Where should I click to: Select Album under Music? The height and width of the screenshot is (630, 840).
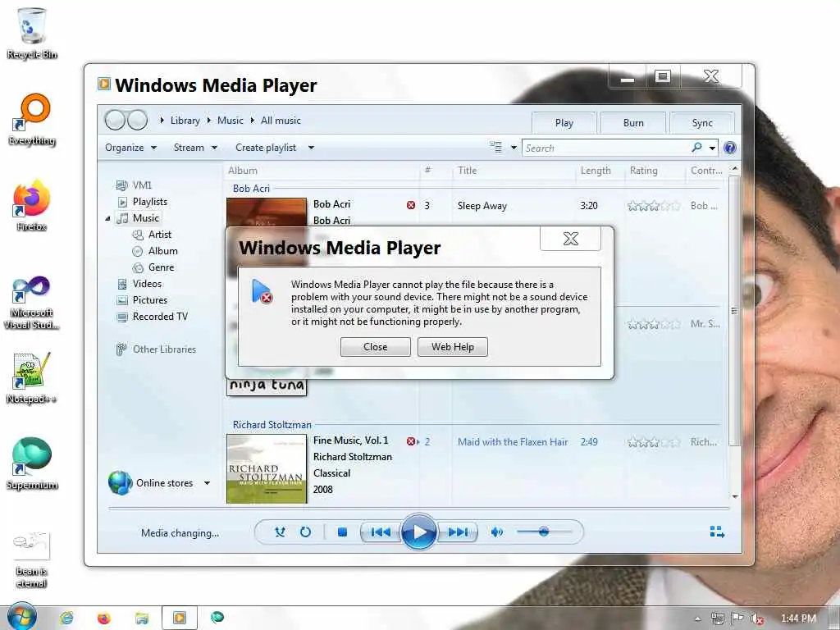point(163,251)
